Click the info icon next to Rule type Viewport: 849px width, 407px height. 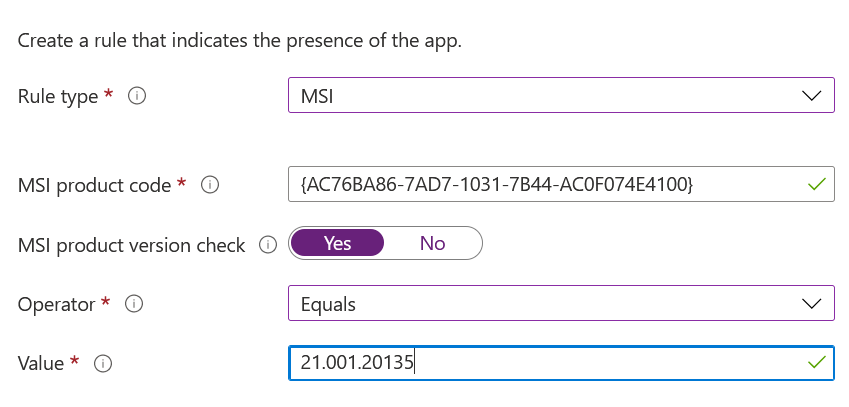coord(138,97)
